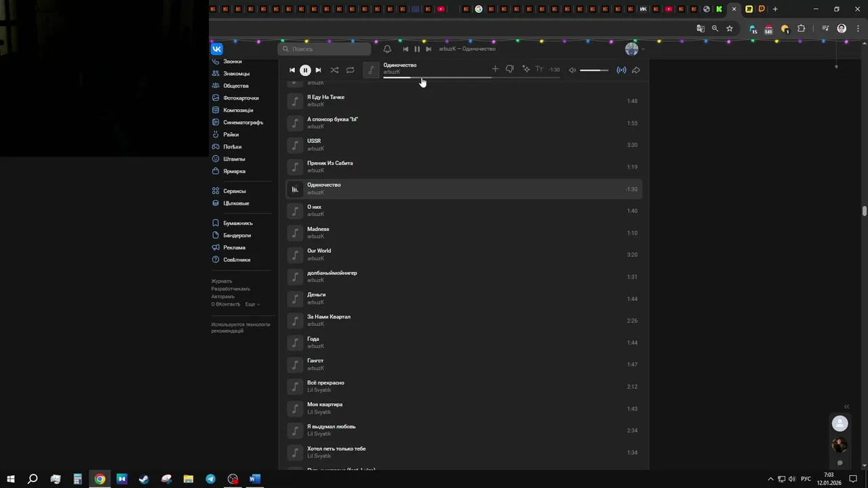Click the VK logo icon

click(217, 49)
